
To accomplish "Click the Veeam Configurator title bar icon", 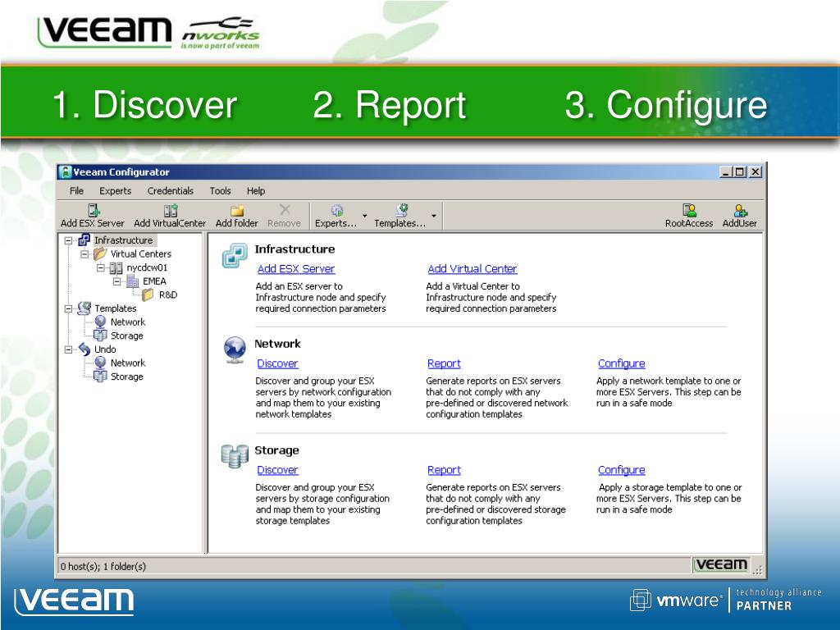I will pyautogui.click(x=66, y=172).
